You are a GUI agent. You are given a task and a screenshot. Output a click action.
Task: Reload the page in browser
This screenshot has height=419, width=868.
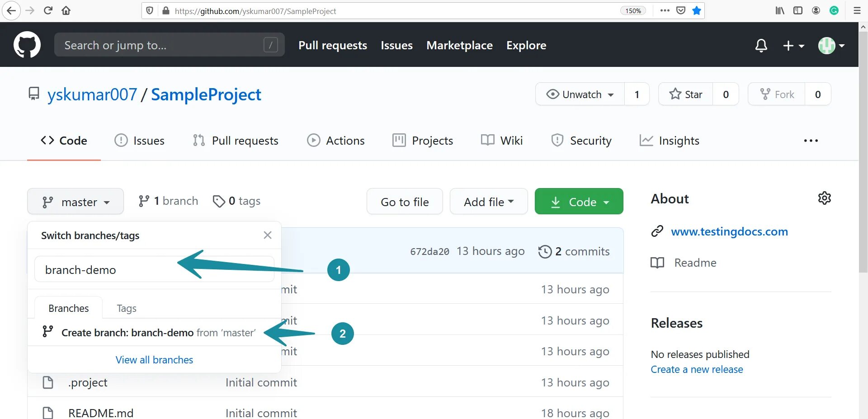[48, 10]
